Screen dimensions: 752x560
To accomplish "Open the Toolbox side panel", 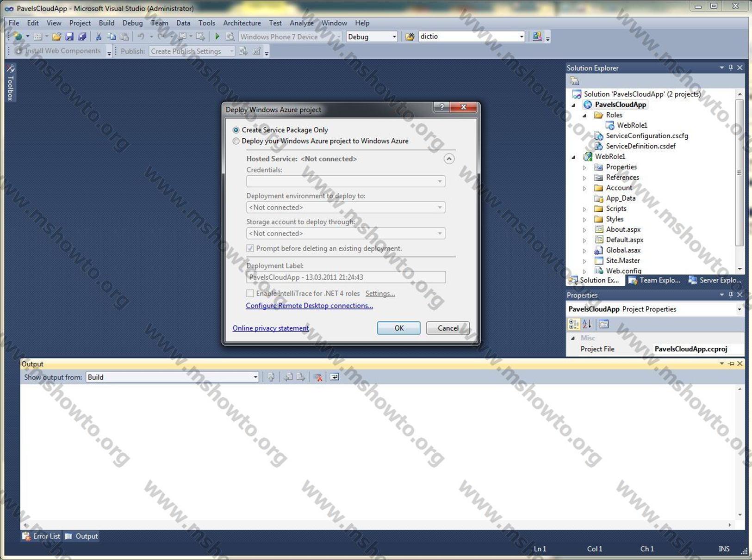I will [x=10, y=82].
